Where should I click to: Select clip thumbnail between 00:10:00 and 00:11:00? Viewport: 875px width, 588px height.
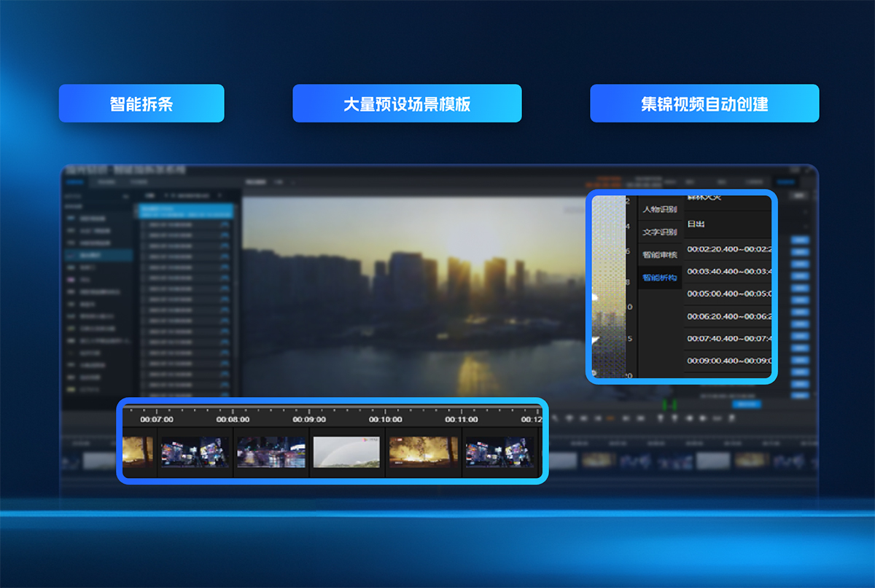[423, 452]
